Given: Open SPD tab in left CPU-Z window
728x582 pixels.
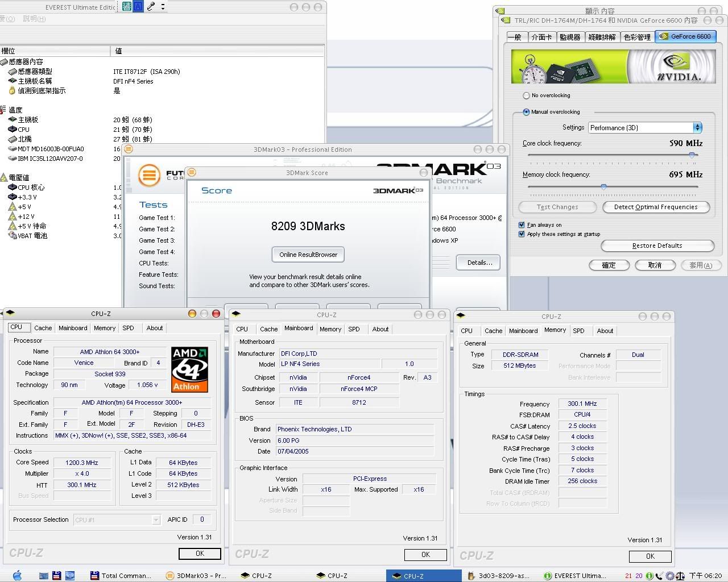Looking at the screenshot, I should click(129, 328).
